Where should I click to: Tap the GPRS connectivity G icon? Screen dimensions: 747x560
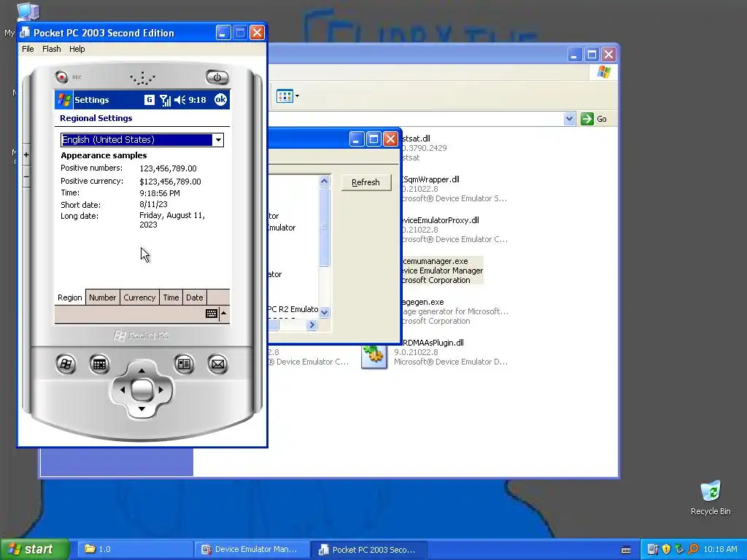tap(149, 99)
